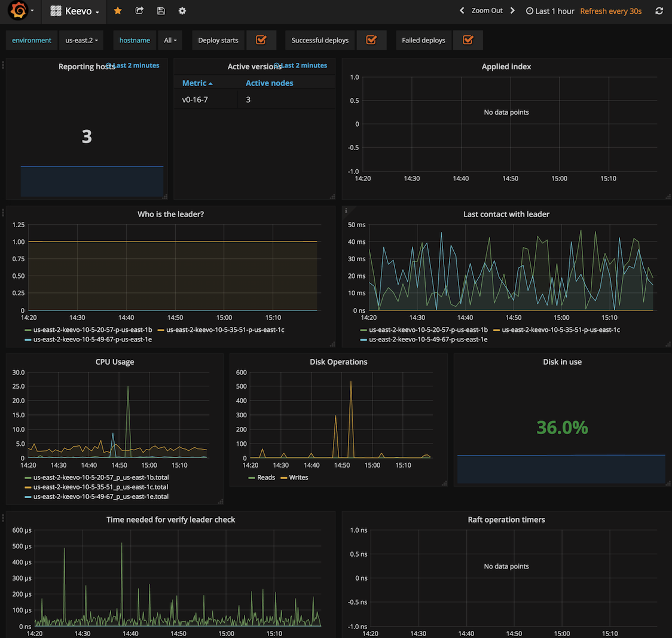The image size is (672, 638).
Task: Open the Last 1 hour time picker
Action: [550, 11]
